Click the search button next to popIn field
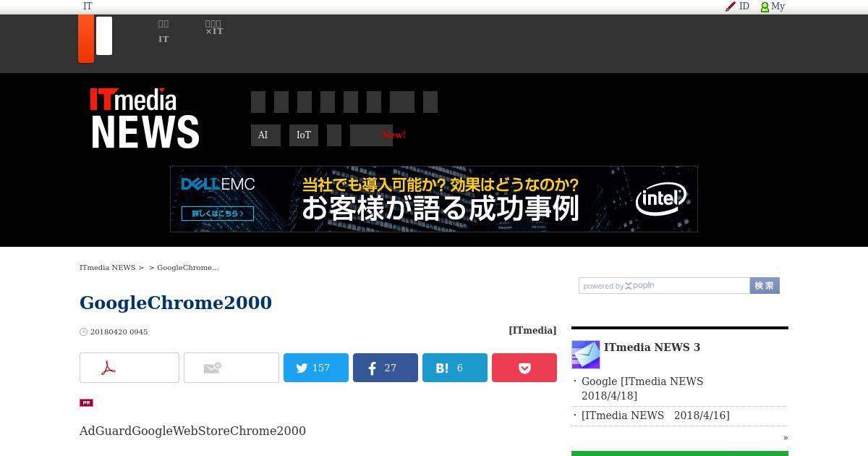Screen dimensions: 868x456 [765, 285]
